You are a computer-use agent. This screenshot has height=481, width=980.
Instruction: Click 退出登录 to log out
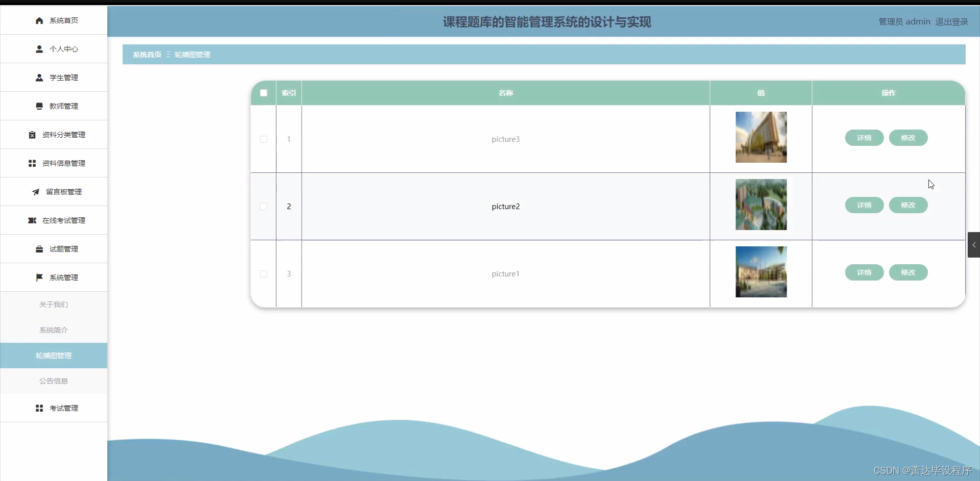pyautogui.click(x=951, y=21)
